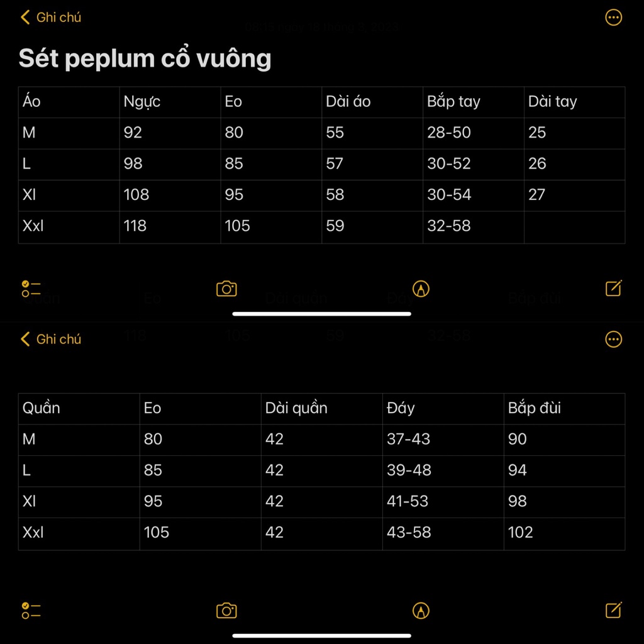Screen dimensions: 644x644
Task: Open the ellipsis menu above the Quần table
Action: (613, 340)
